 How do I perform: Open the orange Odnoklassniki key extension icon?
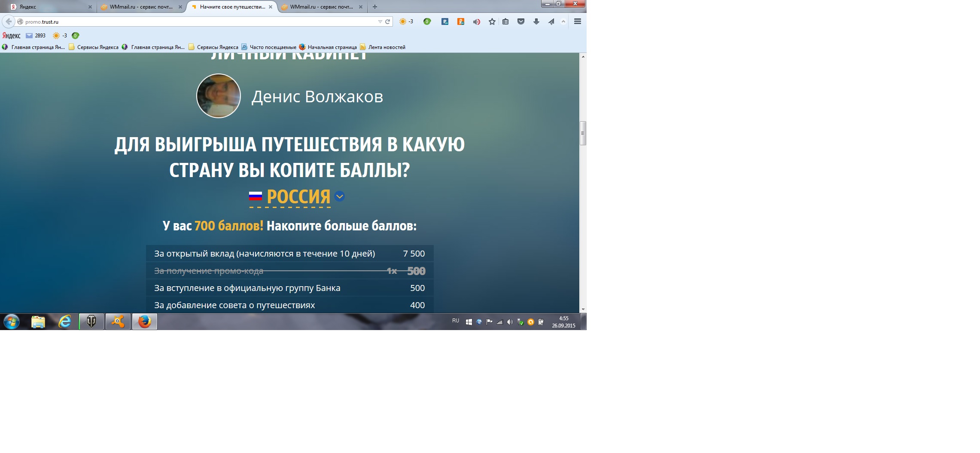[461, 21]
